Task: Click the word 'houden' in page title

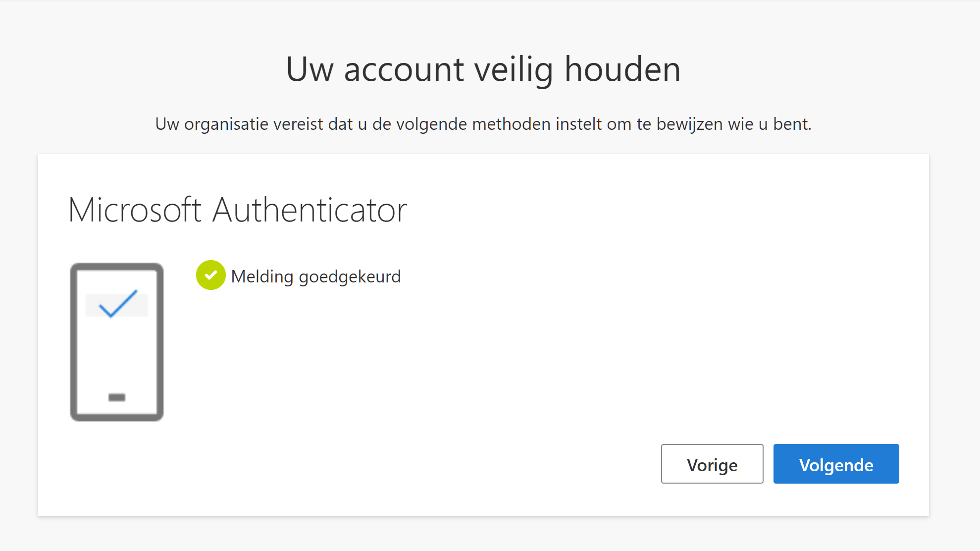Action: coord(623,69)
